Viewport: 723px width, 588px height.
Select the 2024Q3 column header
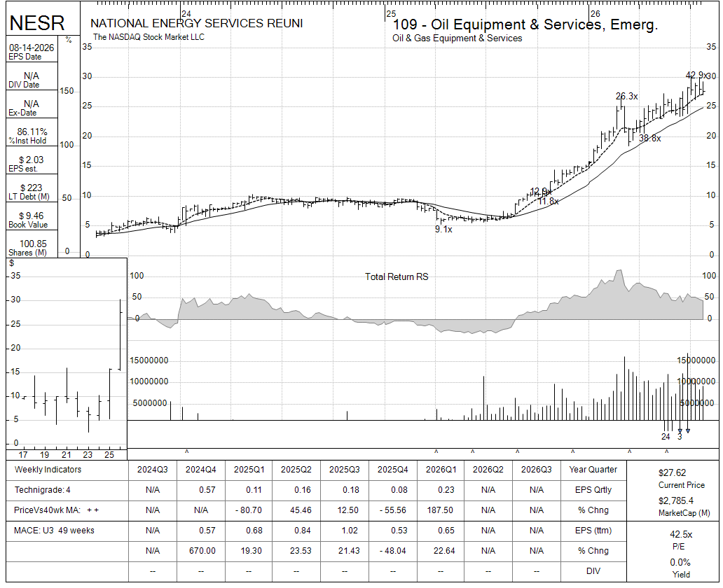coord(153,470)
